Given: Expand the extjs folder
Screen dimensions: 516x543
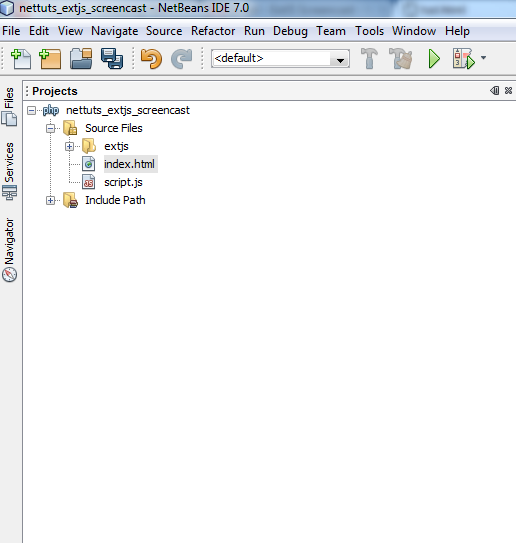Looking at the screenshot, I should (69, 146).
